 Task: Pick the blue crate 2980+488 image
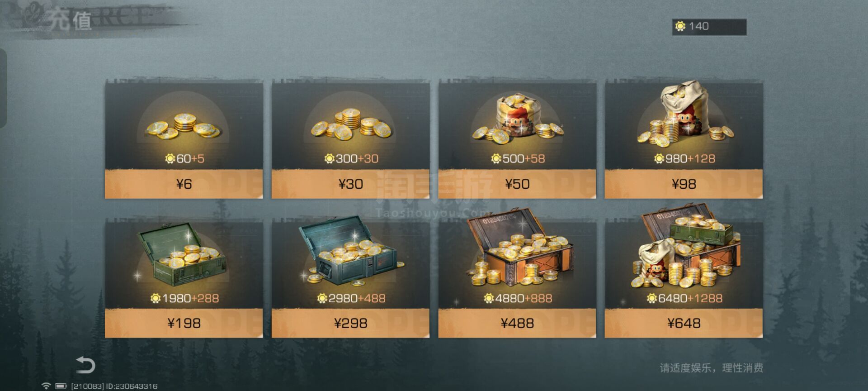(x=351, y=251)
